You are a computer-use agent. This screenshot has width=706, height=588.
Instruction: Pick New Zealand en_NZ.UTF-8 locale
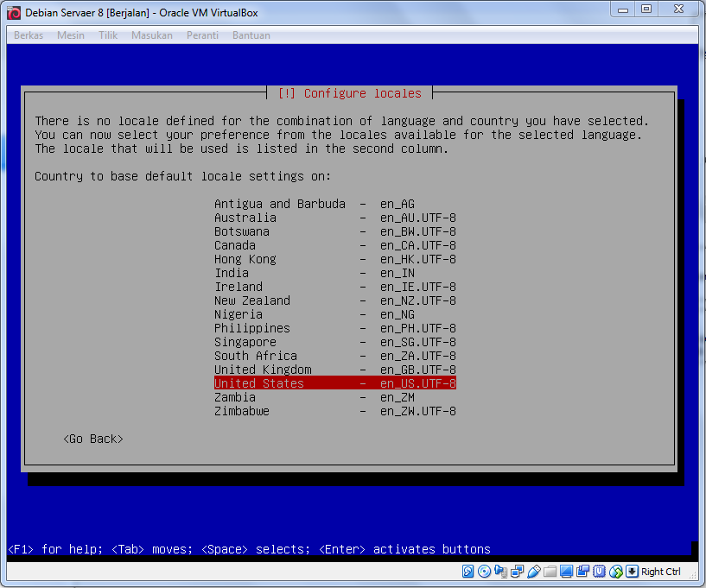(x=335, y=300)
